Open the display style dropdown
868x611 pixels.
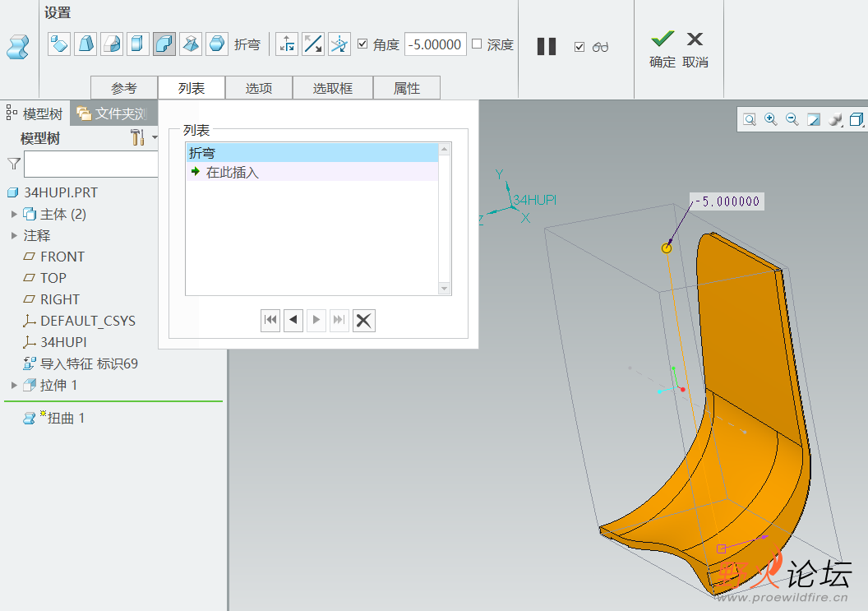point(835,119)
